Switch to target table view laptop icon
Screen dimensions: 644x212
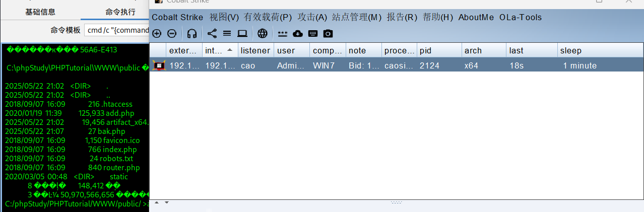(x=242, y=34)
